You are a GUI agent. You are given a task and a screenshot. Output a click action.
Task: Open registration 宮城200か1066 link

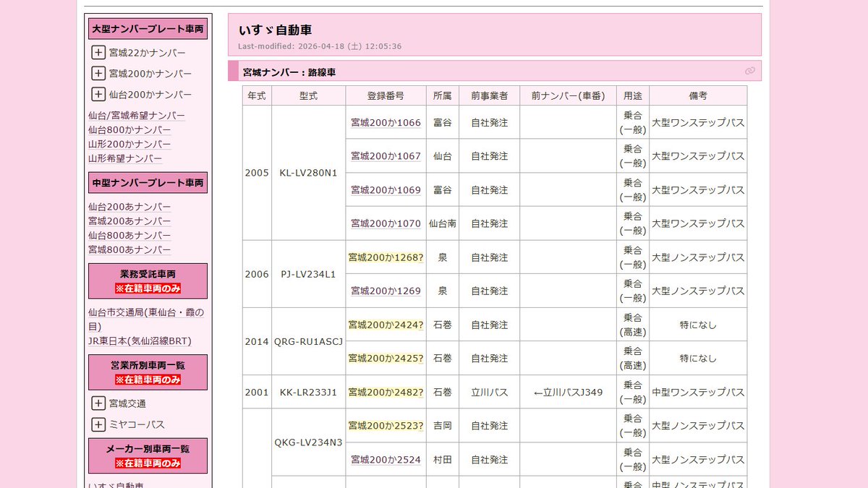386,123
